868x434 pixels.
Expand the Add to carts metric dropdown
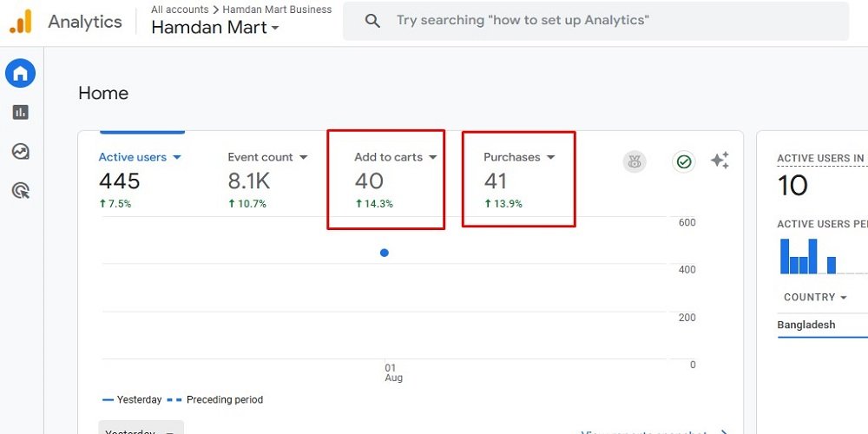pos(432,158)
